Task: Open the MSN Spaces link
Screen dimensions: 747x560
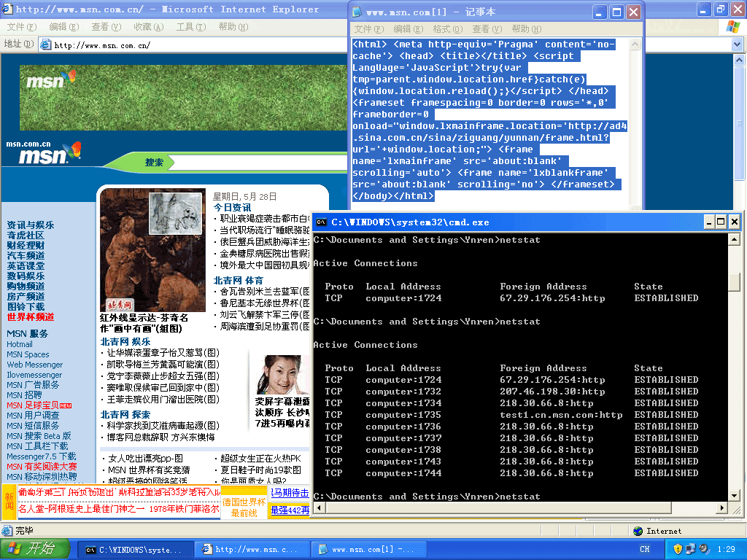Action: pos(28,354)
